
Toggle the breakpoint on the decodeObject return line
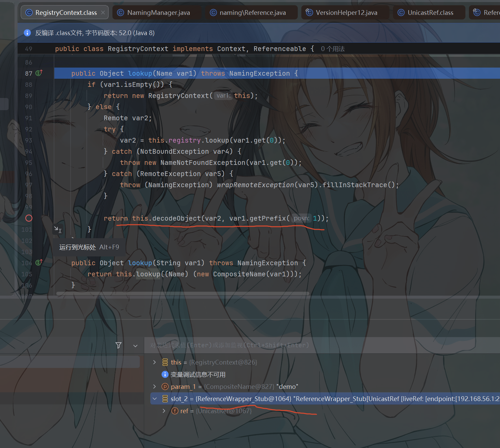tap(29, 218)
